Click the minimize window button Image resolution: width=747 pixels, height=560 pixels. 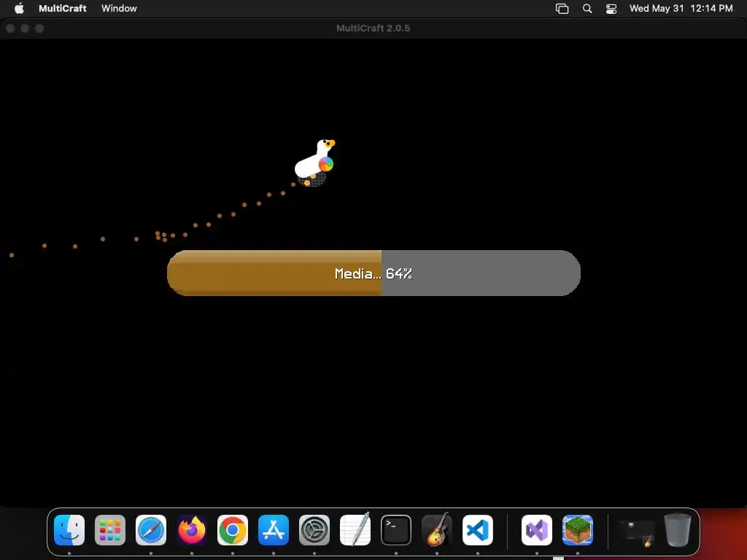(x=25, y=28)
